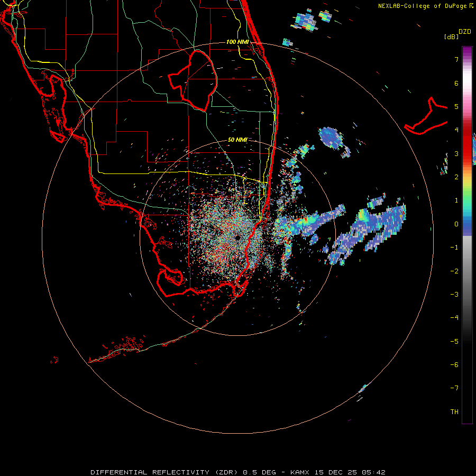Image resolution: width=476 pixels, height=476 pixels.
Task: Click the DZD color scale title
Action: click(465, 32)
